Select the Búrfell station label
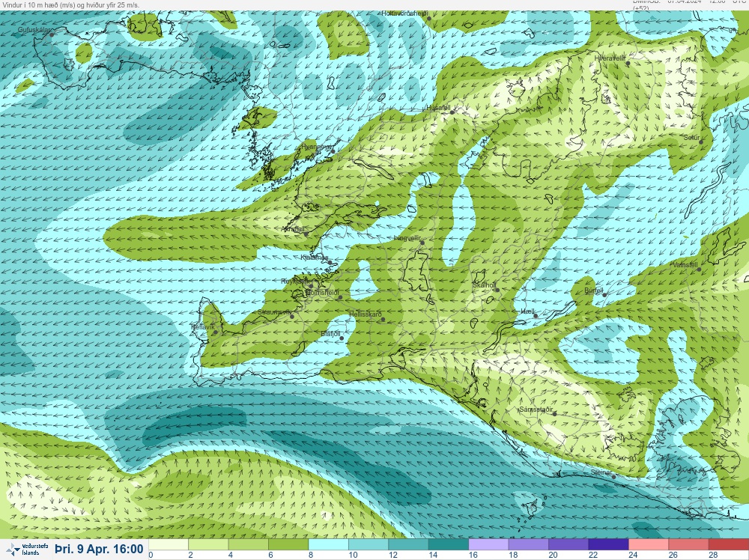The width and height of the screenshot is (749, 560). tap(594, 290)
